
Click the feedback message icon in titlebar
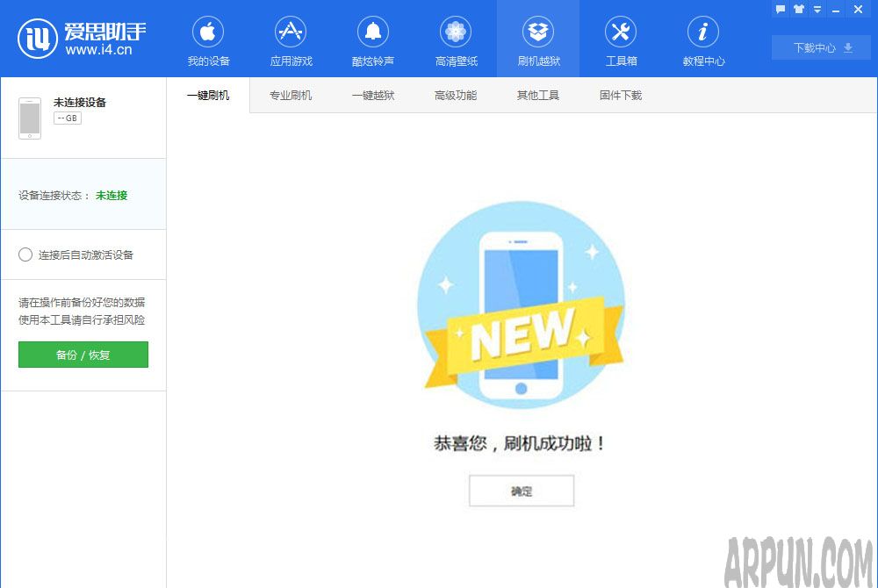(780, 9)
